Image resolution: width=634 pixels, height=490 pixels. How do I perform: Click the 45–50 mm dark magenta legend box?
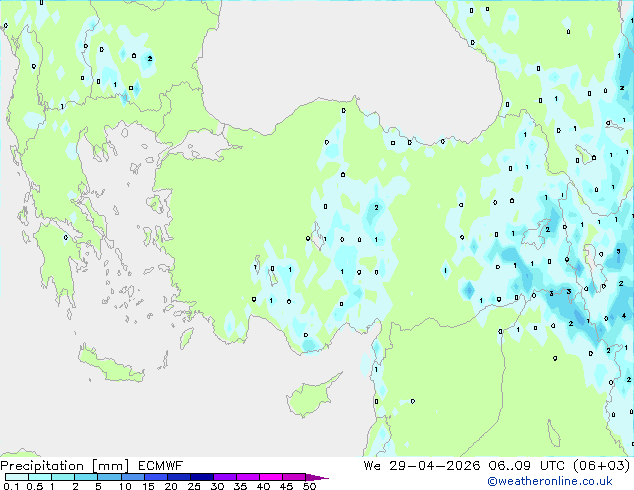click(294, 477)
